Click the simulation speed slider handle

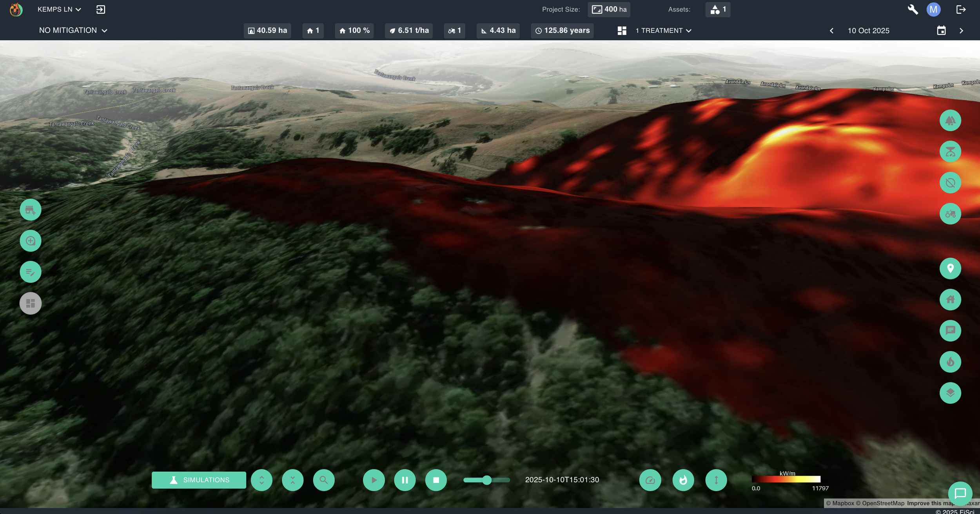[x=487, y=480]
